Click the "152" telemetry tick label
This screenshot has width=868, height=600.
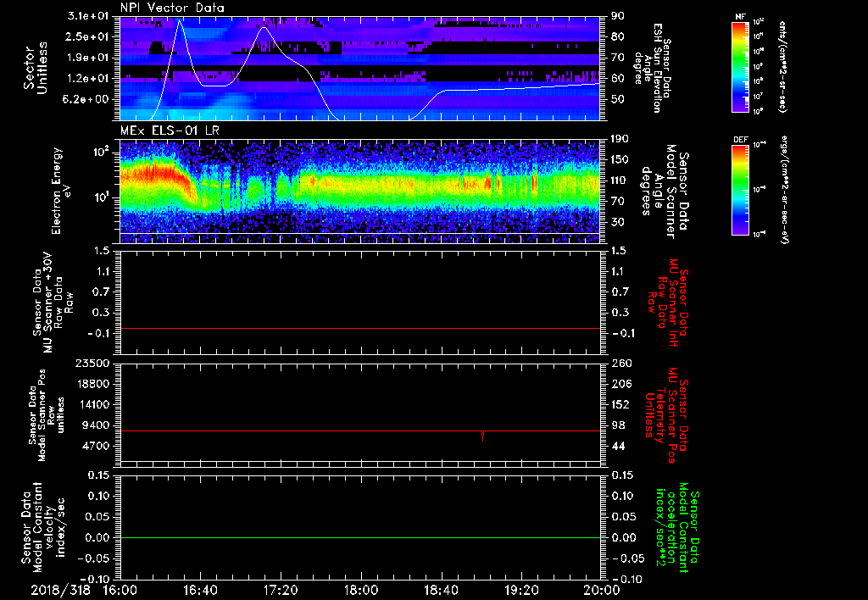(620, 404)
